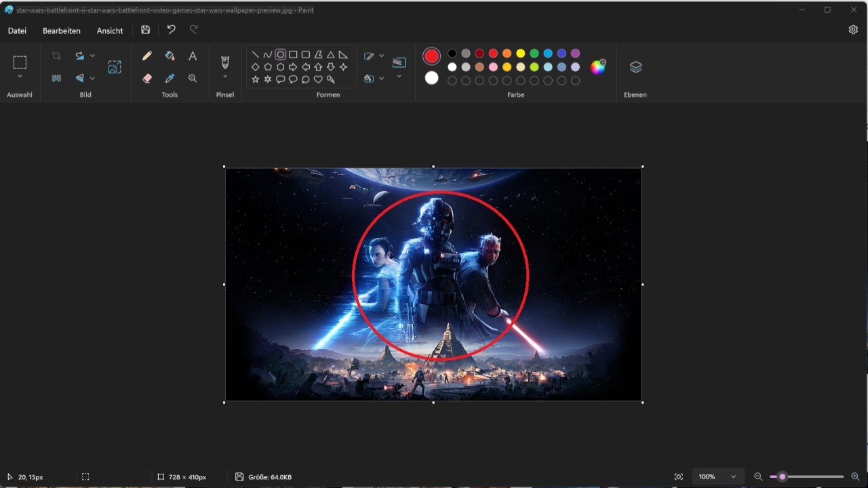Viewport: 868px width, 488px height.
Task: Choose the rounded rectangle shape
Action: 305,55
